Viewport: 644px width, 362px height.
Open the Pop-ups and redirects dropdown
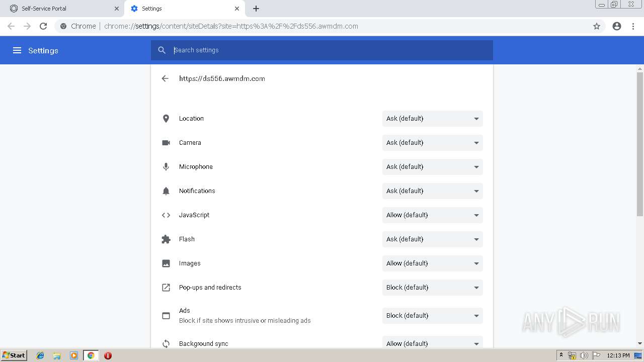(x=433, y=288)
